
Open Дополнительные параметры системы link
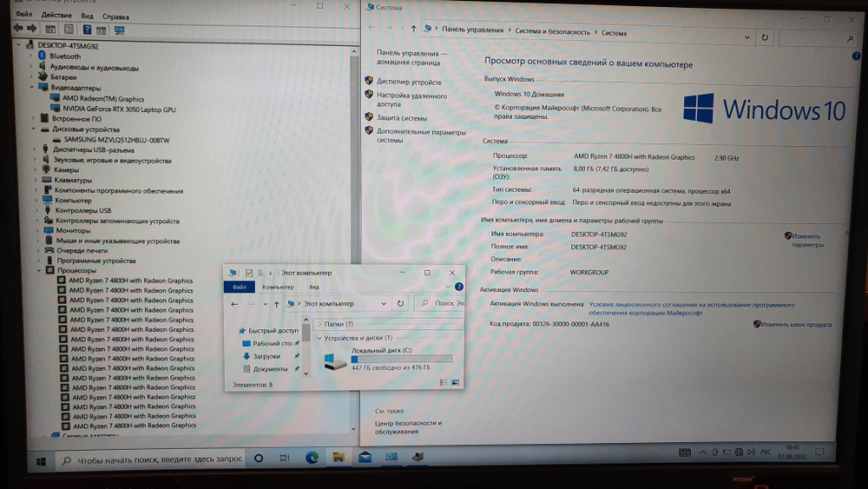(421, 136)
